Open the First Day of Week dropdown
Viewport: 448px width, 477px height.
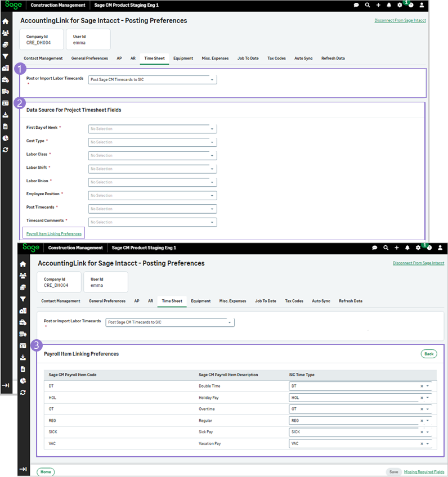point(152,129)
